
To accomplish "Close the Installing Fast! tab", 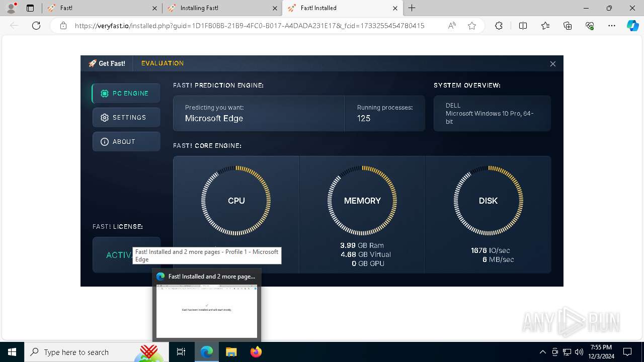I will coord(275,8).
